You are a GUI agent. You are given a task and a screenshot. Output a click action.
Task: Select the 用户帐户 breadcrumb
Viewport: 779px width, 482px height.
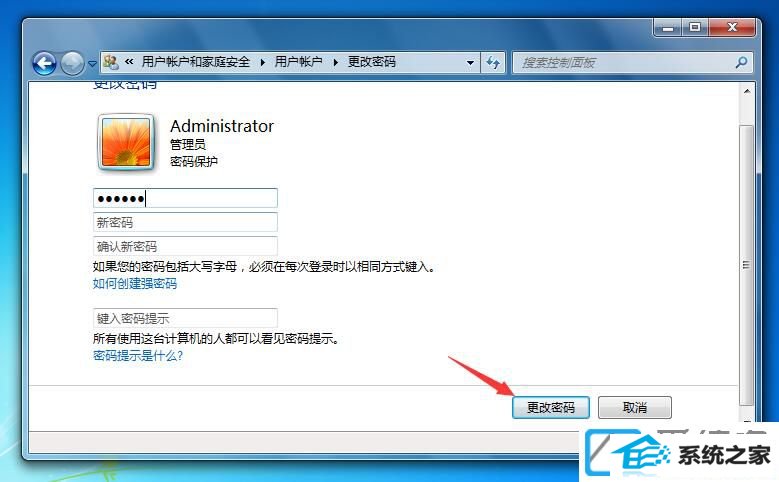click(x=298, y=62)
